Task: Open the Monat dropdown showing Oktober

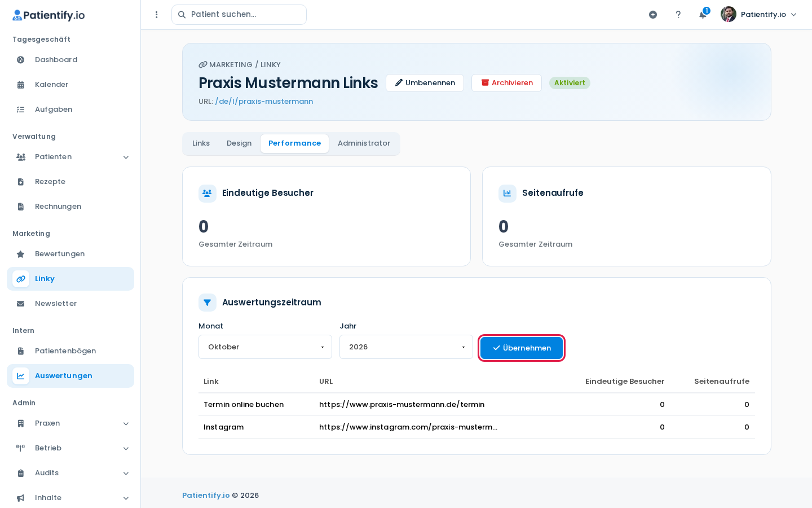Action: point(265,347)
